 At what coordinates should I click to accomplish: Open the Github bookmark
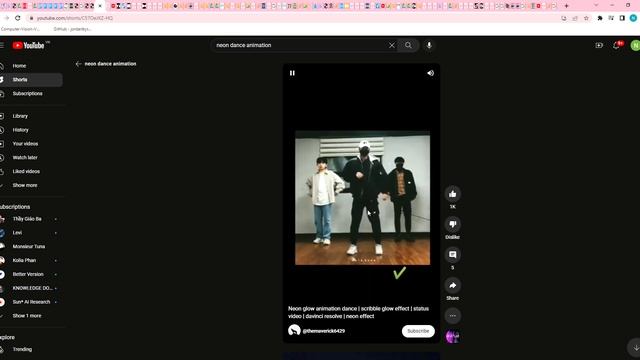coord(72,29)
